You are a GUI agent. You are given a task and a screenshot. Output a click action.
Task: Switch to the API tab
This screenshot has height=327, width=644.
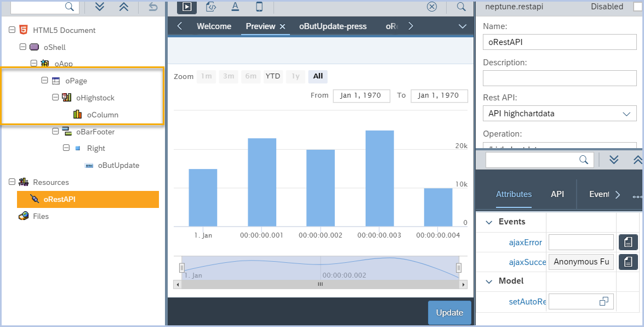coord(557,194)
